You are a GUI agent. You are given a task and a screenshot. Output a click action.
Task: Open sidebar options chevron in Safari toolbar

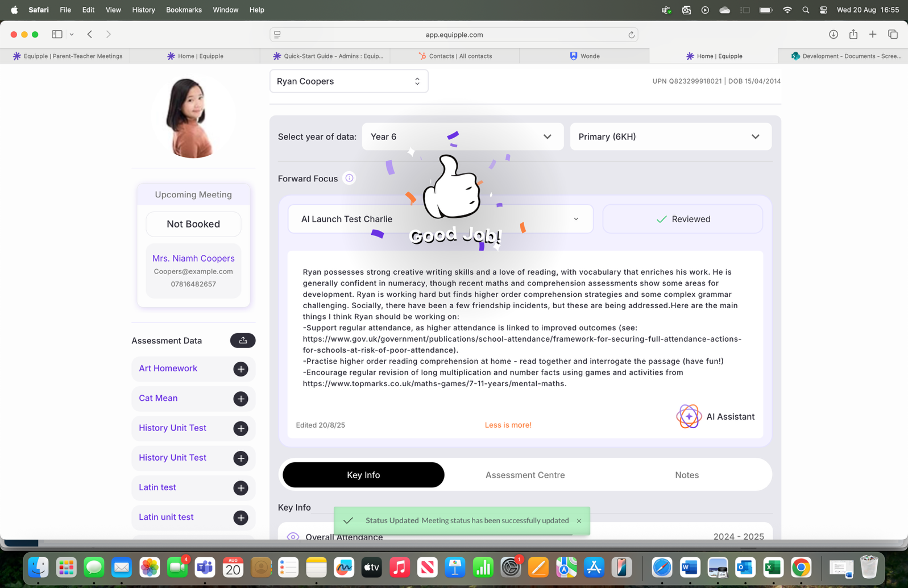click(72, 34)
